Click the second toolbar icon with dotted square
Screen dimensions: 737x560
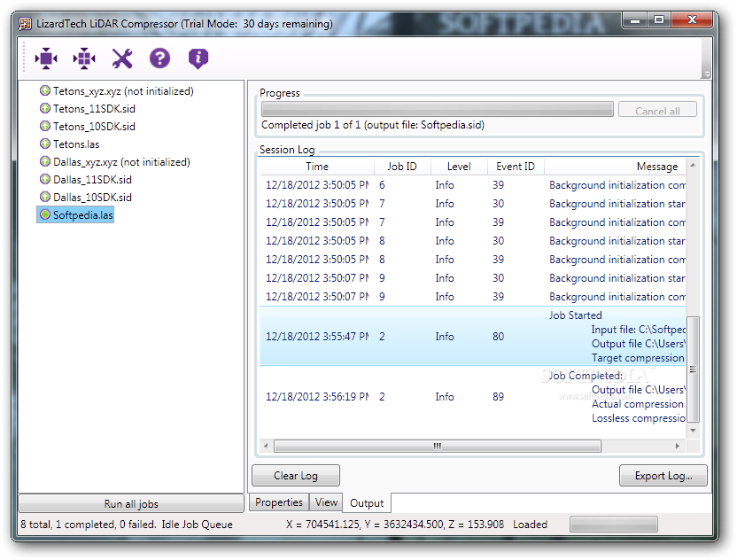coord(84,58)
